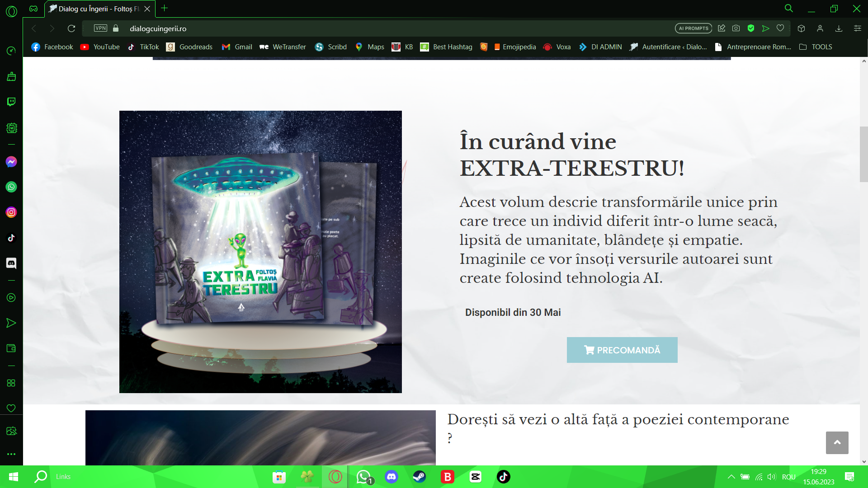Click the Extra-Terestru book cover image
Viewport: 868px width, 488px height.
tap(260, 252)
